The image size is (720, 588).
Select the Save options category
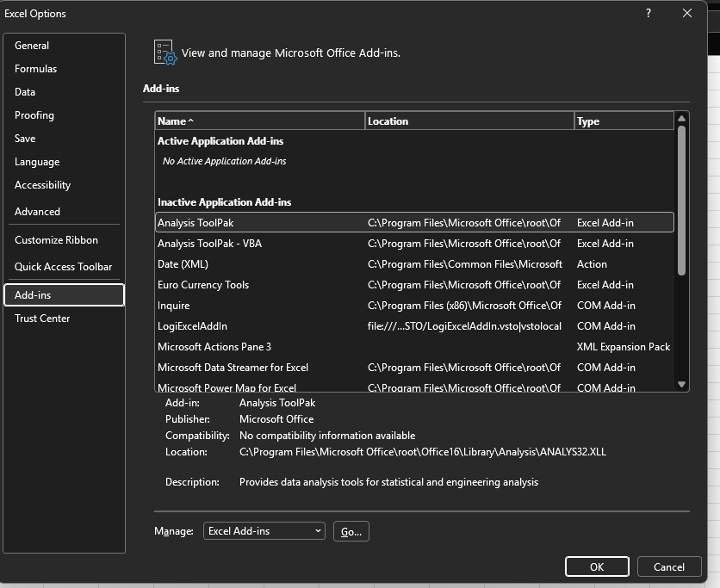(64, 139)
